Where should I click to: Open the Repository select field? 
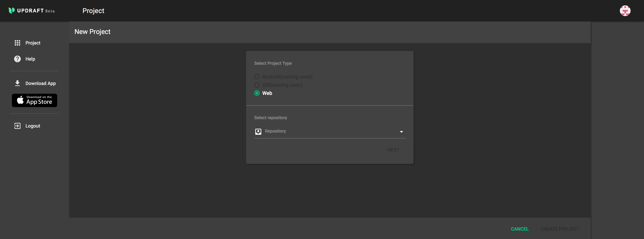click(330, 132)
